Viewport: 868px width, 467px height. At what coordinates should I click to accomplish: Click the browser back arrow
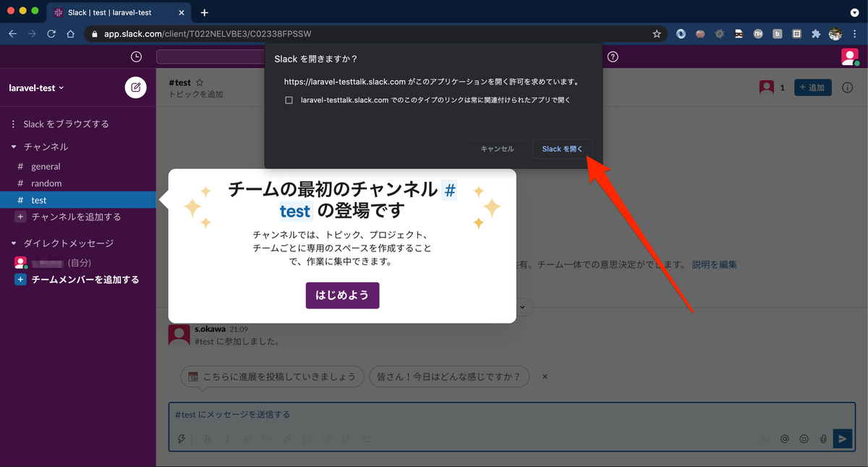click(x=13, y=33)
